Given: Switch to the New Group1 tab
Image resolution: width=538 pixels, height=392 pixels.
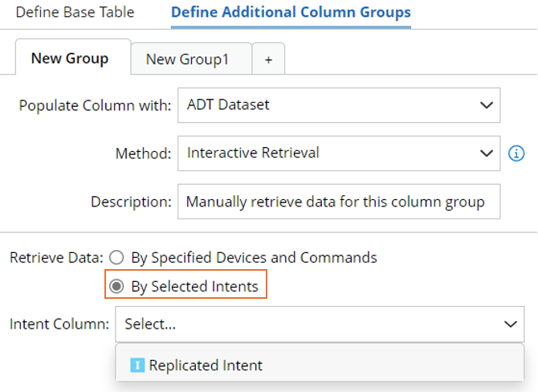Looking at the screenshot, I should (187, 59).
